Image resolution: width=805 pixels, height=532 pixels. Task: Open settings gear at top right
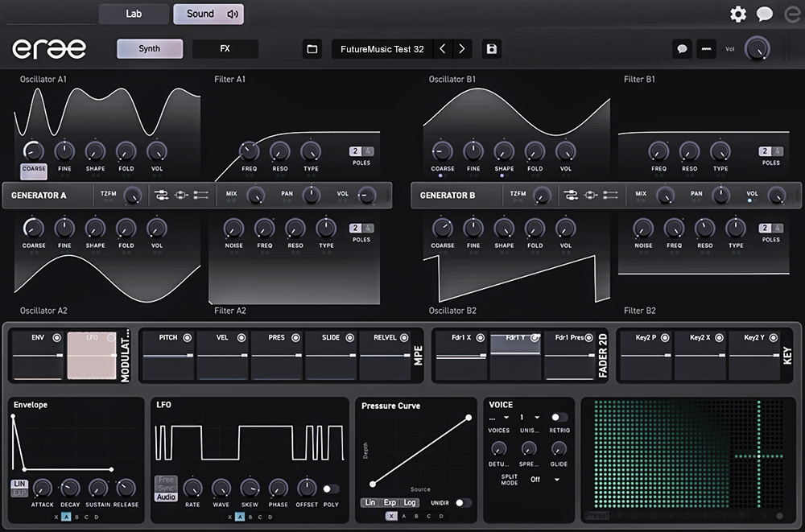point(737,14)
